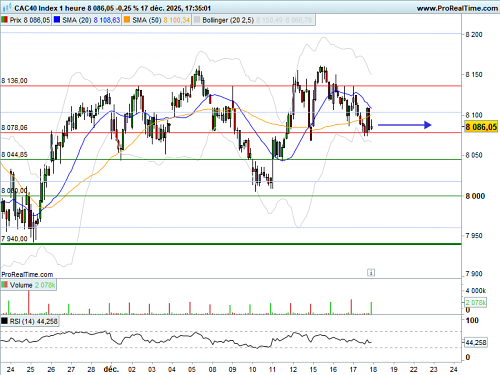Click the blue SMA (20) color square
500x375 pixels.
(57, 20)
